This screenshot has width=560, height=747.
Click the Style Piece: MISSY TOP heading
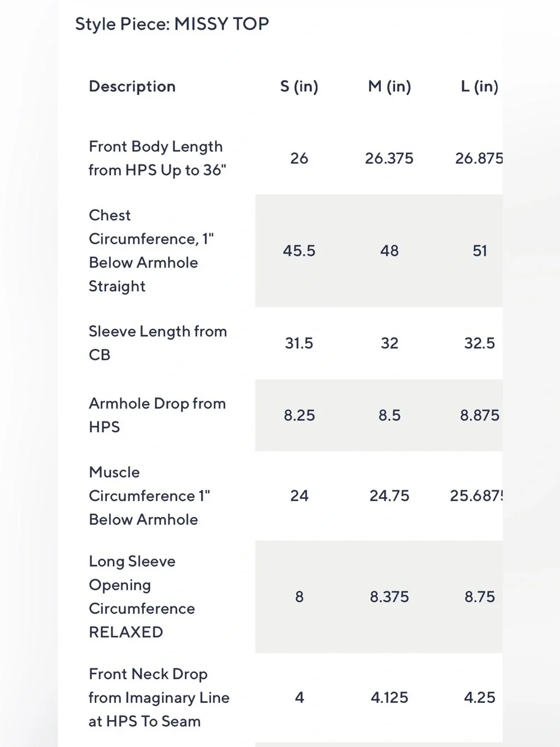tap(172, 24)
